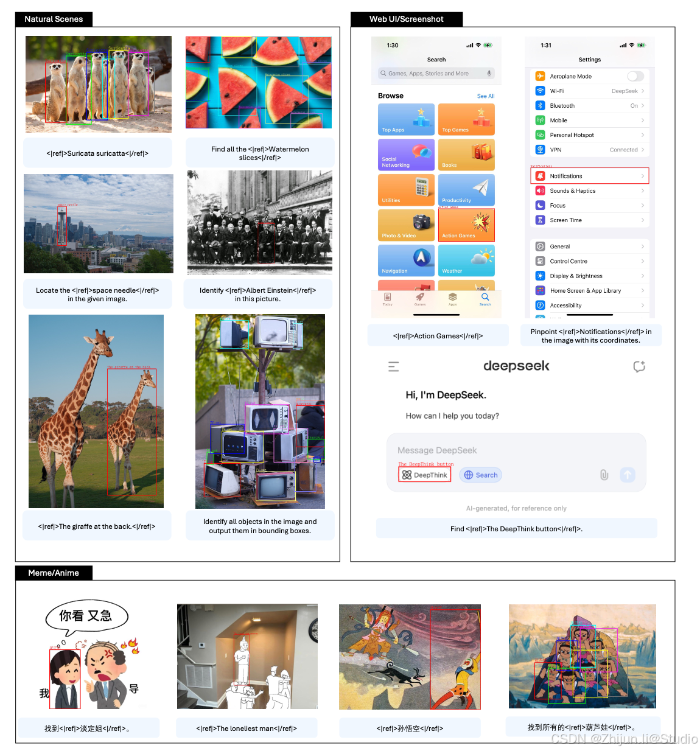700x751 pixels.
Task: Click the See All link next to Browse
Action: click(486, 96)
